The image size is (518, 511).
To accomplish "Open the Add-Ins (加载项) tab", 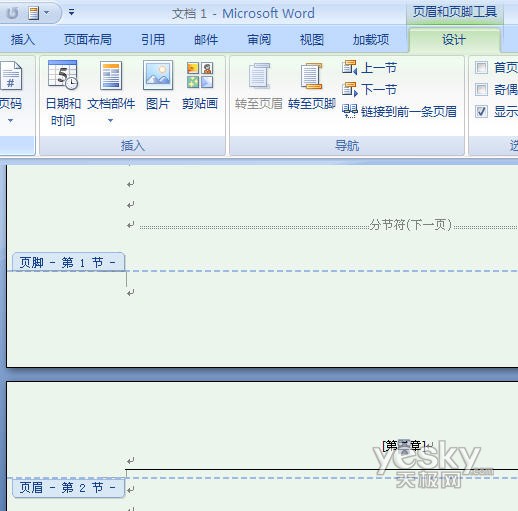I will tap(371, 40).
